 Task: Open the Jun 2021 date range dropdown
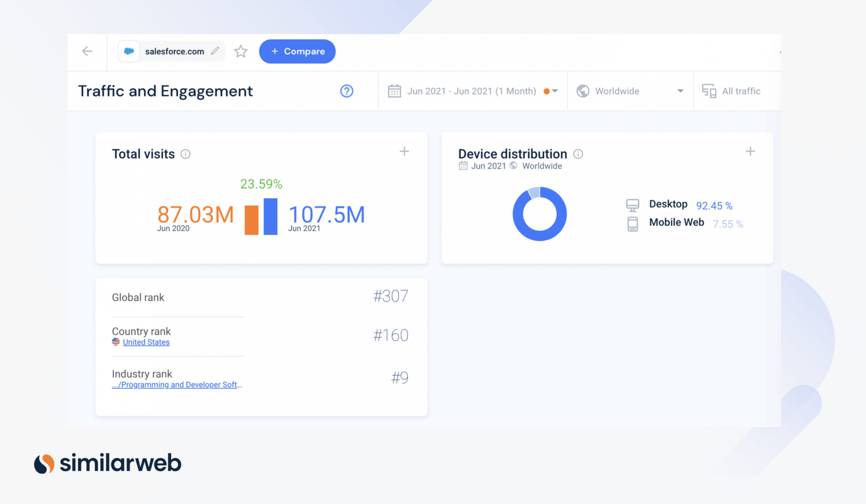pos(472,91)
